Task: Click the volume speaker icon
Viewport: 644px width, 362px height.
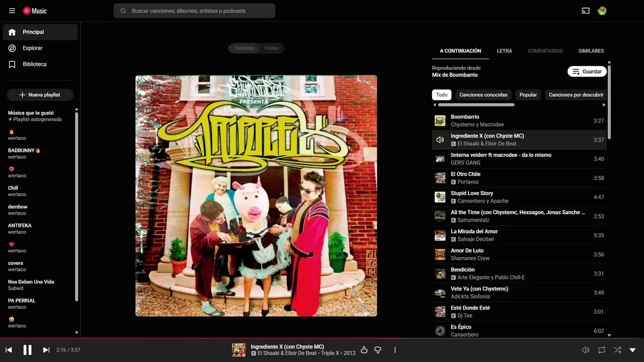Action: pos(586,350)
